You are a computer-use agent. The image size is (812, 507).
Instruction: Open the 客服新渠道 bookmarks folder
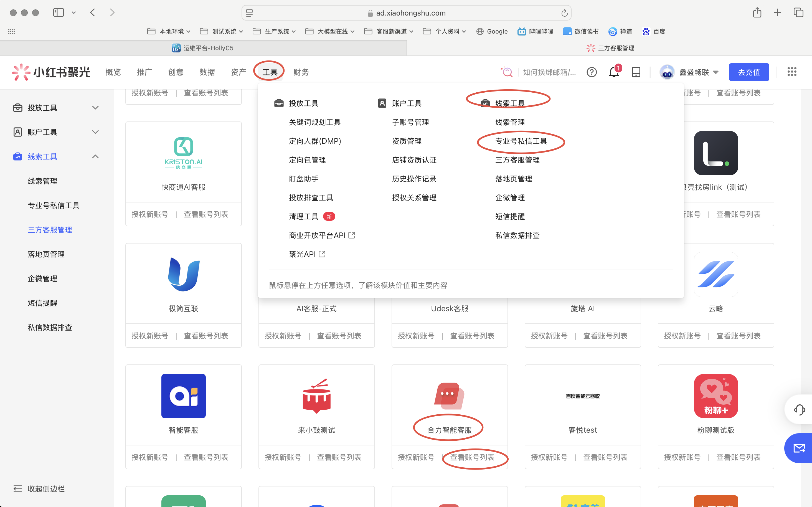click(x=389, y=32)
